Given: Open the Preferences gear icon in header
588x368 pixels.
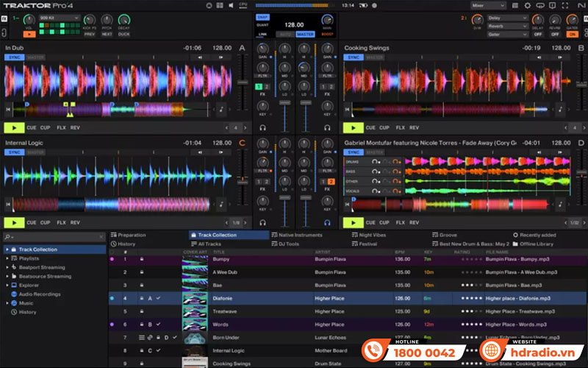Looking at the screenshot, I should (528, 6).
